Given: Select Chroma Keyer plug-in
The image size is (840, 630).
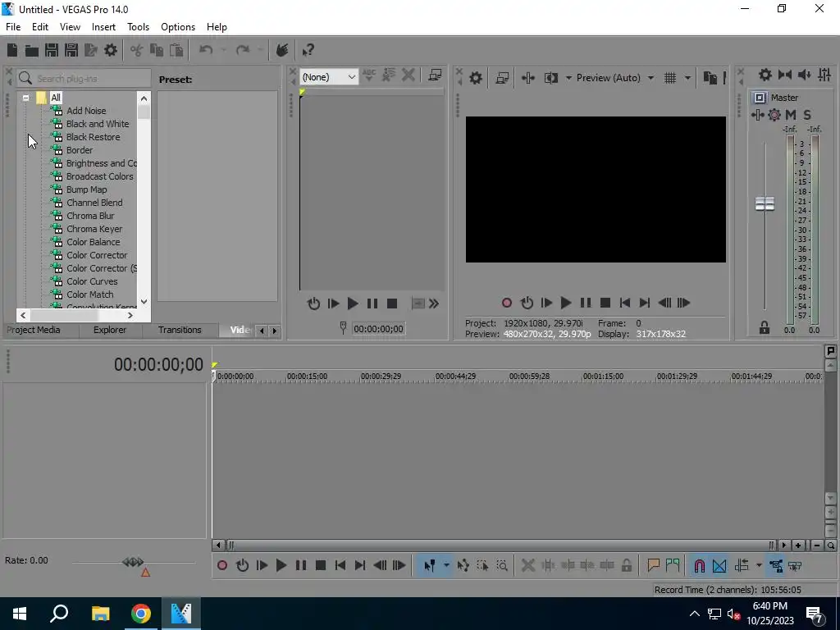Looking at the screenshot, I should 94,229.
